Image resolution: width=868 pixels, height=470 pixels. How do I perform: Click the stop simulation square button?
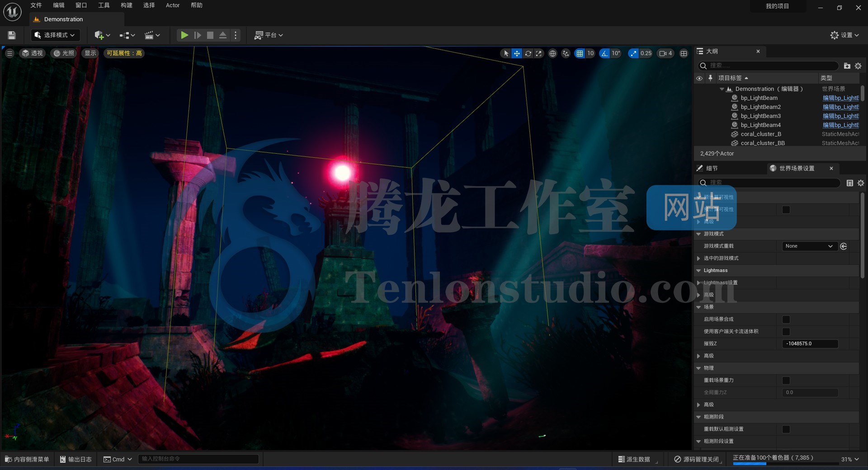210,35
